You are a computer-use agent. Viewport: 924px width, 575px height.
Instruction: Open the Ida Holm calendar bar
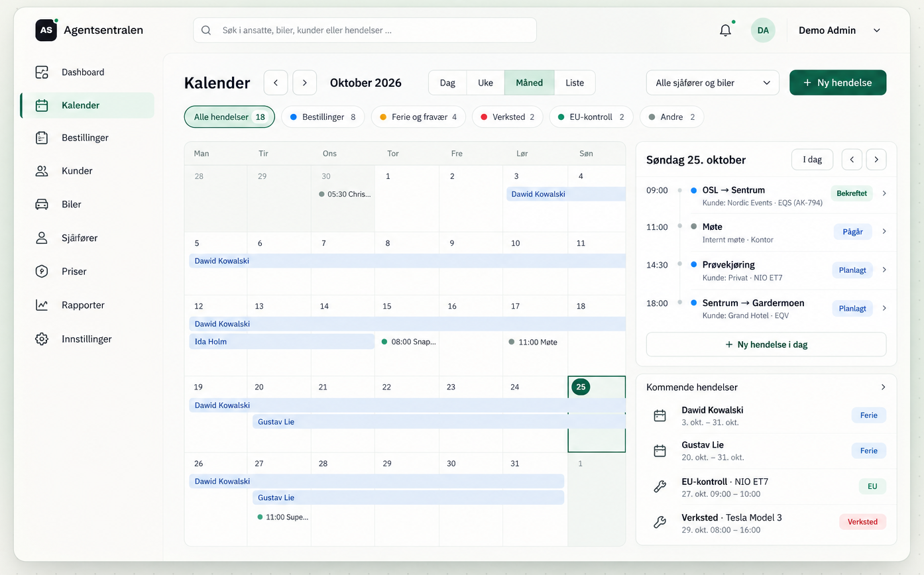point(282,342)
